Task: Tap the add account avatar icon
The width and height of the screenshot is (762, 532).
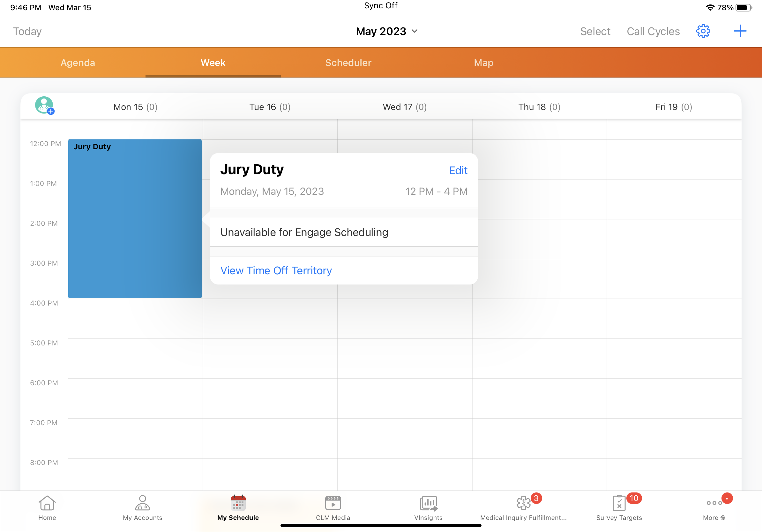Action: pos(44,106)
